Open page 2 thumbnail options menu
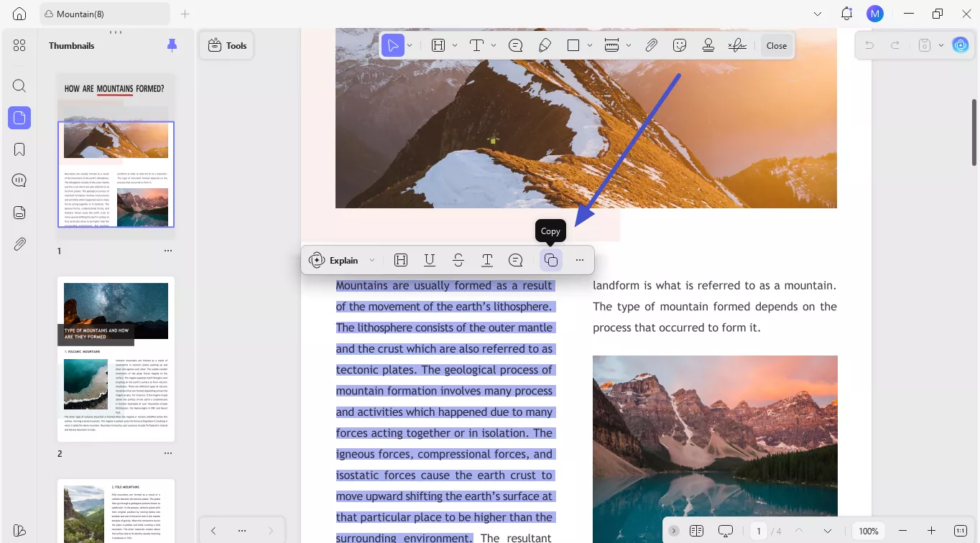 click(167, 454)
